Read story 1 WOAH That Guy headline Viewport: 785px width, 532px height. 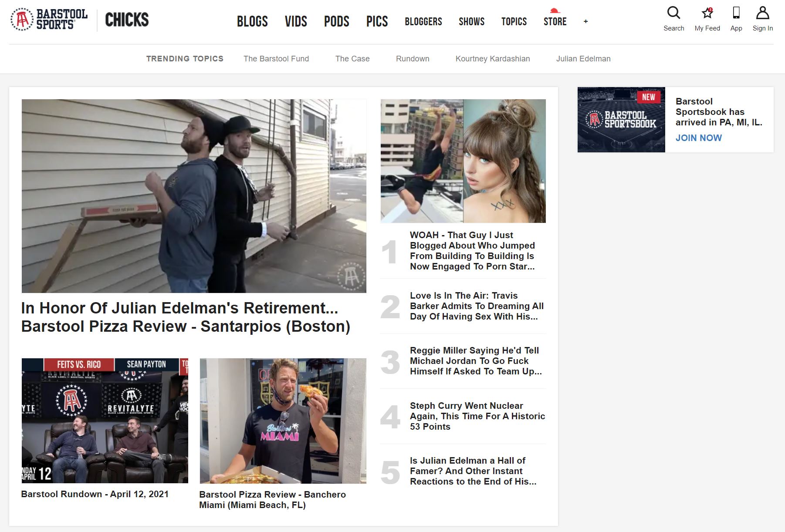pos(472,251)
